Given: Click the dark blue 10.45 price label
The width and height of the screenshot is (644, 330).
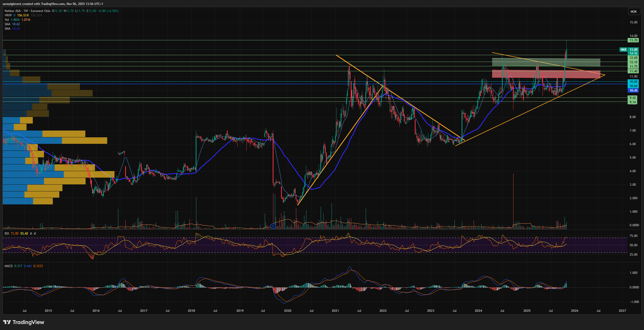Looking at the screenshot, I should tap(633, 90).
